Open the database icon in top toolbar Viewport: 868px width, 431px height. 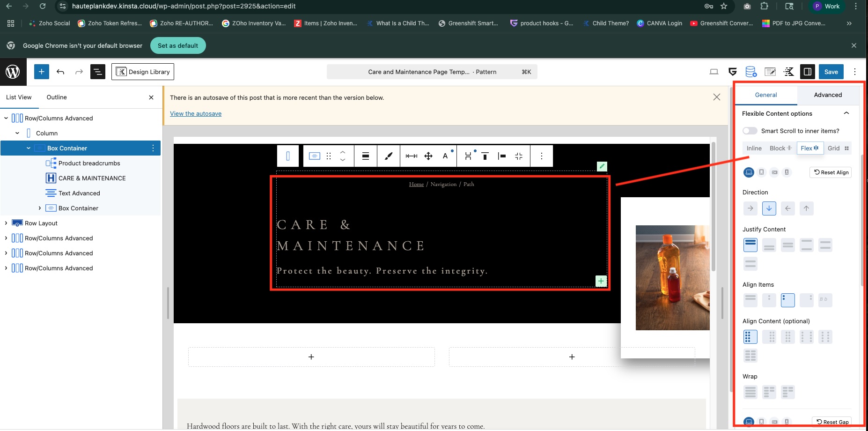pos(751,72)
